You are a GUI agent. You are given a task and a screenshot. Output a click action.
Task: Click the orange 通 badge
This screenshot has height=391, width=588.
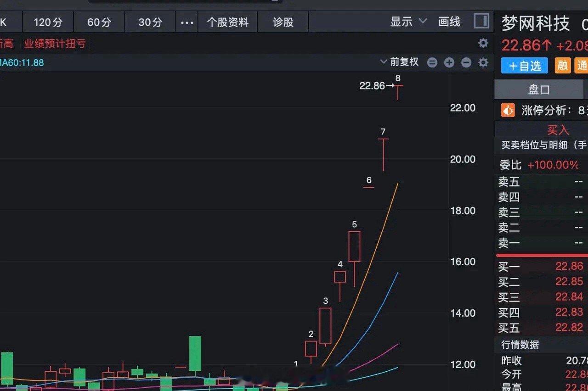pos(582,65)
